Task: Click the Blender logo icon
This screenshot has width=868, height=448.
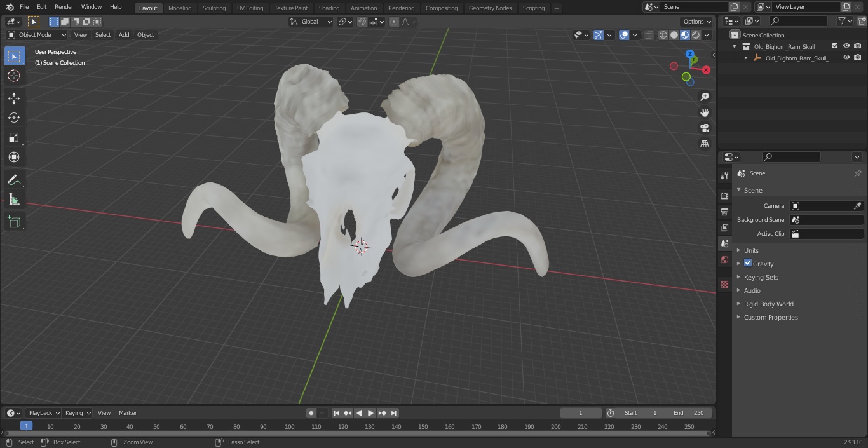Action: (9, 7)
